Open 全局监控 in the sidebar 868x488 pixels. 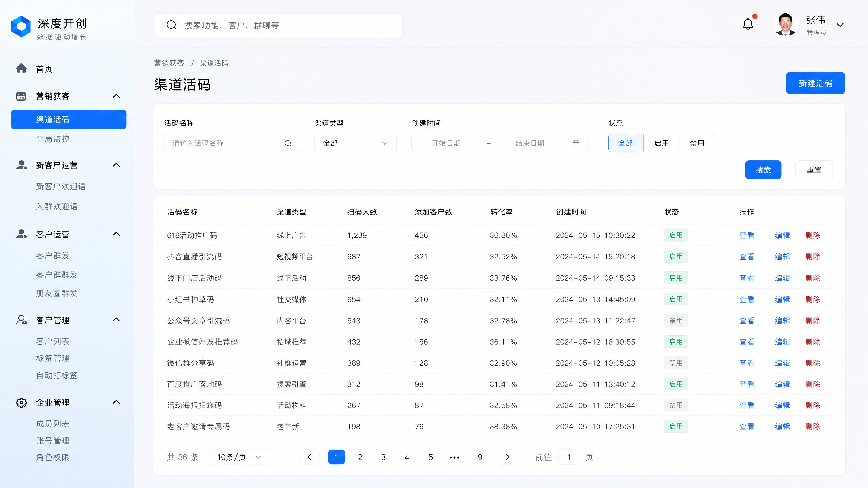pyautogui.click(x=53, y=139)
